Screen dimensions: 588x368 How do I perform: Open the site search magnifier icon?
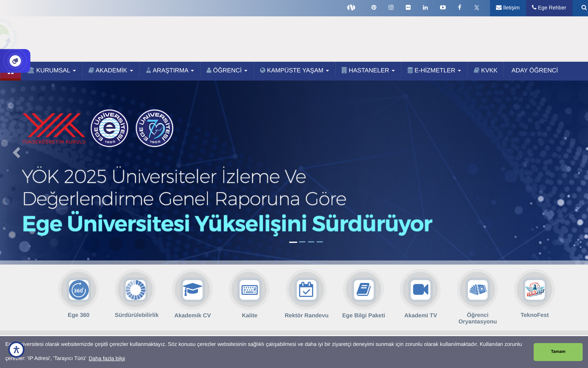point(584,8)
